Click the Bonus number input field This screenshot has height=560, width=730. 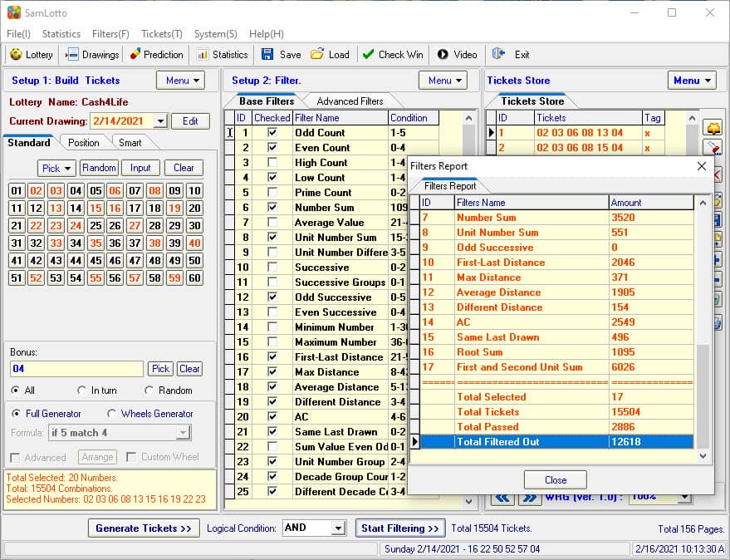point(76,369)
